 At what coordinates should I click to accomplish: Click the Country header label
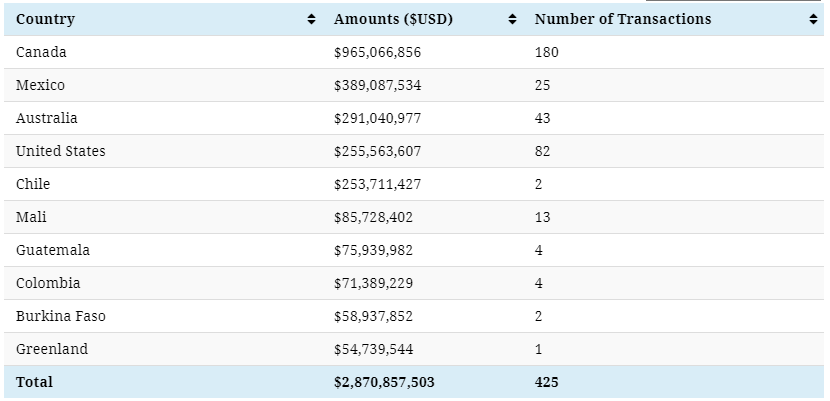tap(45, 20)
